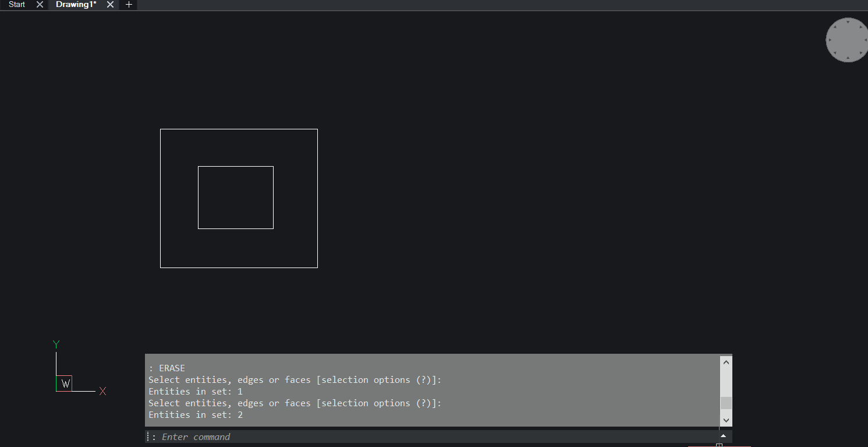The width and height of the screenshot is (868, 447).
Task: Click the command line grip handle
Action: 148,437
